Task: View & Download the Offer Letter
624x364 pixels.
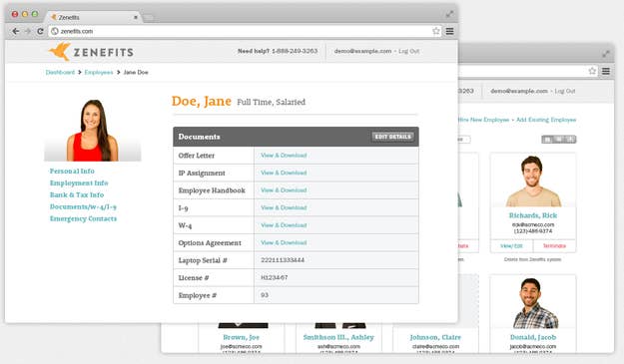Action: tap(284, 156)
